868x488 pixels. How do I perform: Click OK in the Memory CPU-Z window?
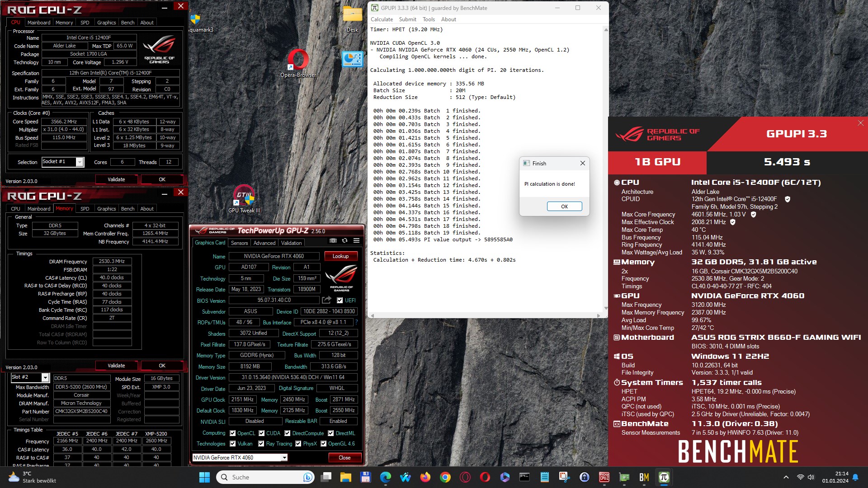click(162, 366)
